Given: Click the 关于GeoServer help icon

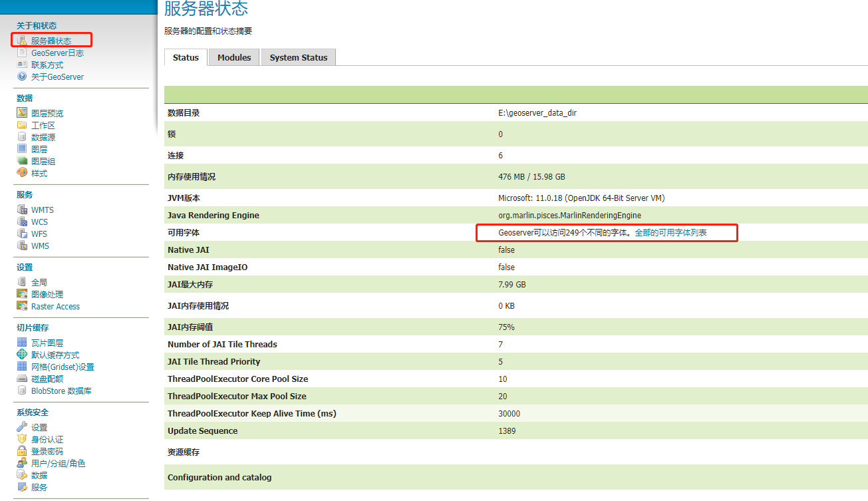Looking at the screenshot, I should point(22,77).
